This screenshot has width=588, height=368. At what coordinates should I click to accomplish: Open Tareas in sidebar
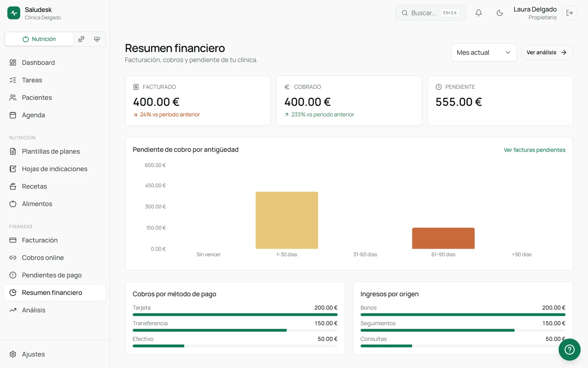55,80
